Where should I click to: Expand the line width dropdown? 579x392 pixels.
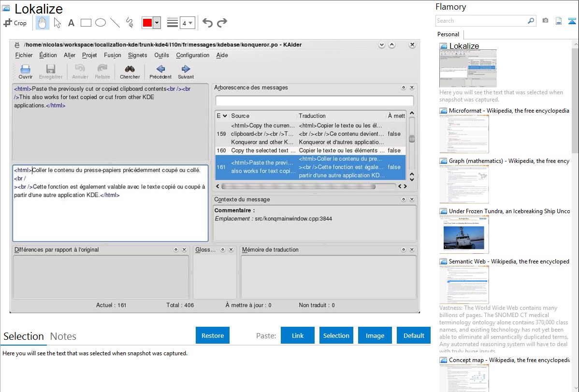pos(187,23)
